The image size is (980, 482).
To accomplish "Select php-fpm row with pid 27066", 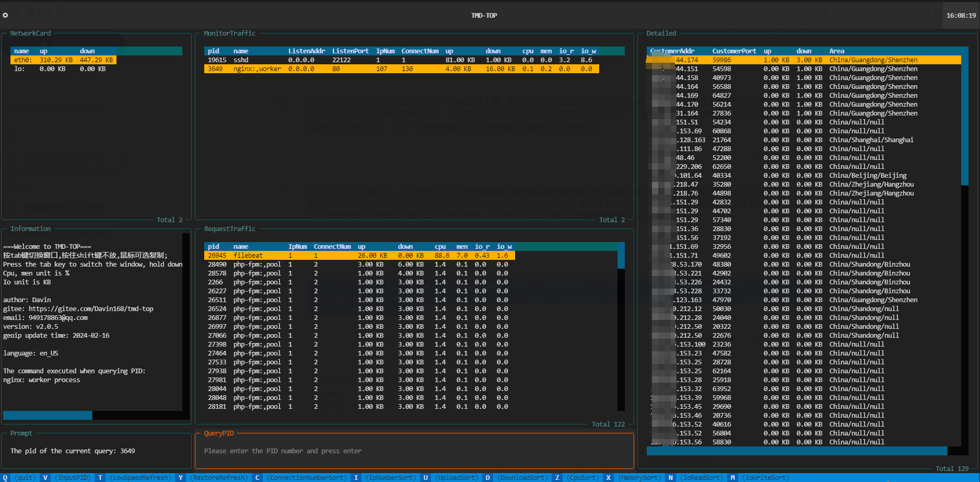I will click(x=359, y=336).
